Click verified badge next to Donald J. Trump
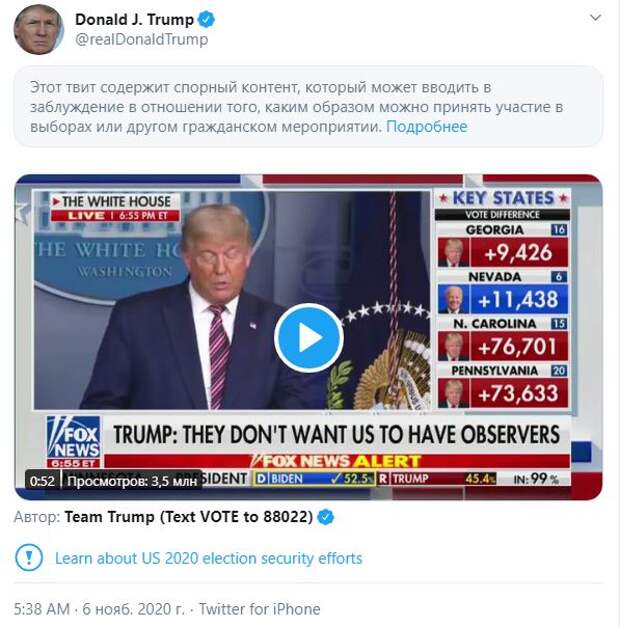The width and height of the screenshot is (620, 627). click(x=206, y=19)
